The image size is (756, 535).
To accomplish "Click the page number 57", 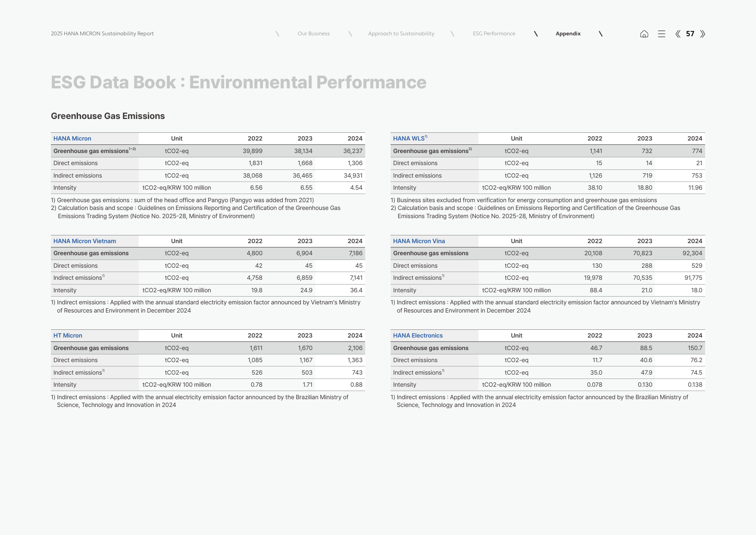I will click(690, 34).
